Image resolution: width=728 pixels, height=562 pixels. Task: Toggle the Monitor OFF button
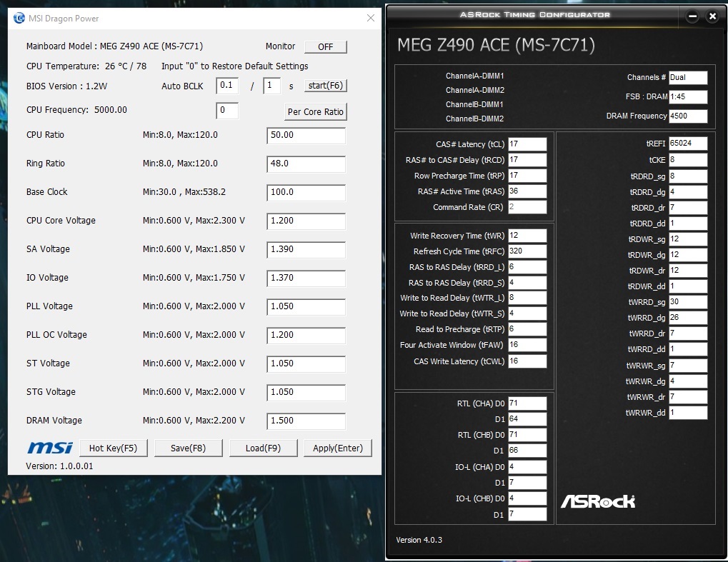point(326,47)
